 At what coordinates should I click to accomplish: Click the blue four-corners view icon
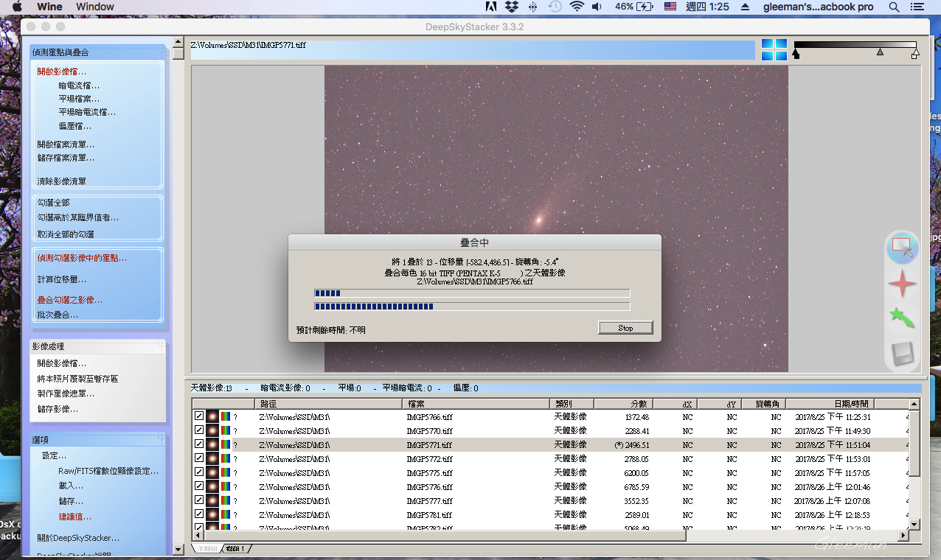click(774, 49)
